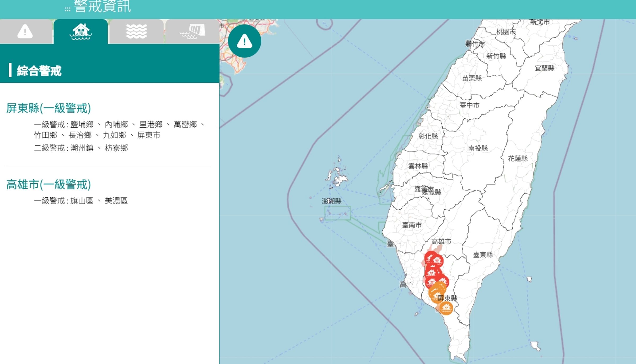Screen dimensions: 636x364
Task: Click the 宜蘭縣 label on the map
Action: 545,68
